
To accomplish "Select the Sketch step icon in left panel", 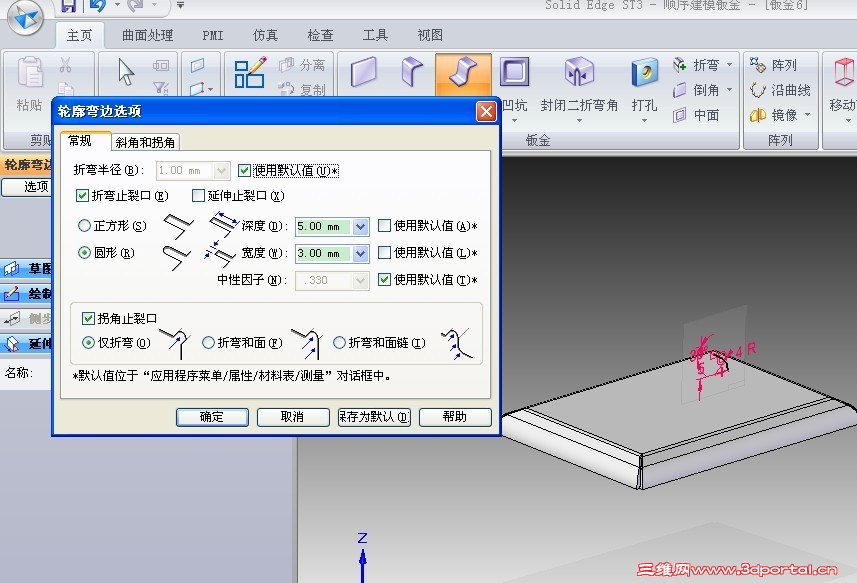I will pyautogui.click(x=11, y=269).
